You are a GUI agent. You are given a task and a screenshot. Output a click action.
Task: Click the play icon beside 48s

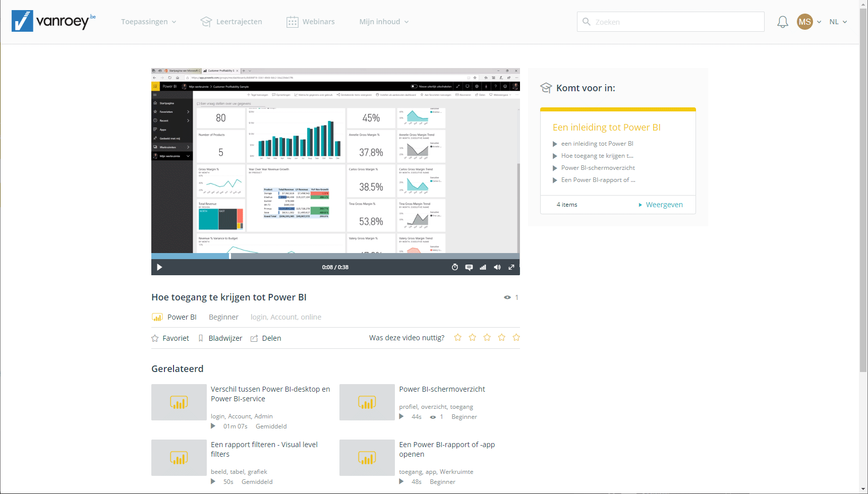pyautogui.click(x=401, y=481)
